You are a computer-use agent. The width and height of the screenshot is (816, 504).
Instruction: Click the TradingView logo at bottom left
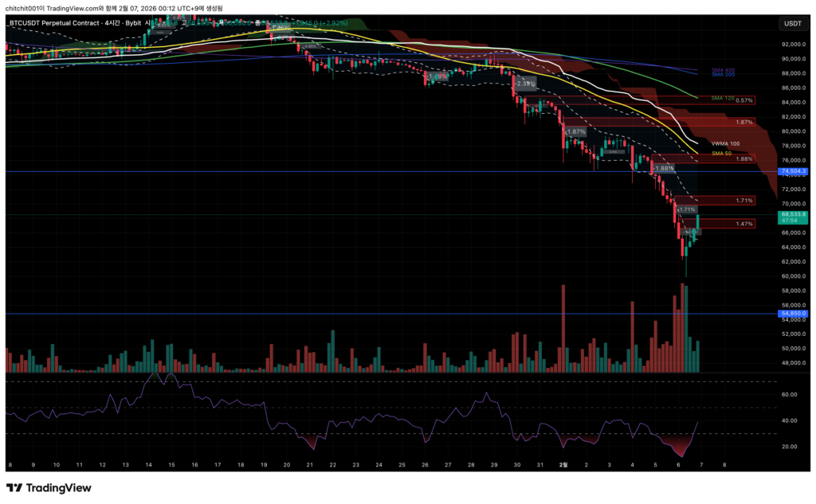pos(49,488)
